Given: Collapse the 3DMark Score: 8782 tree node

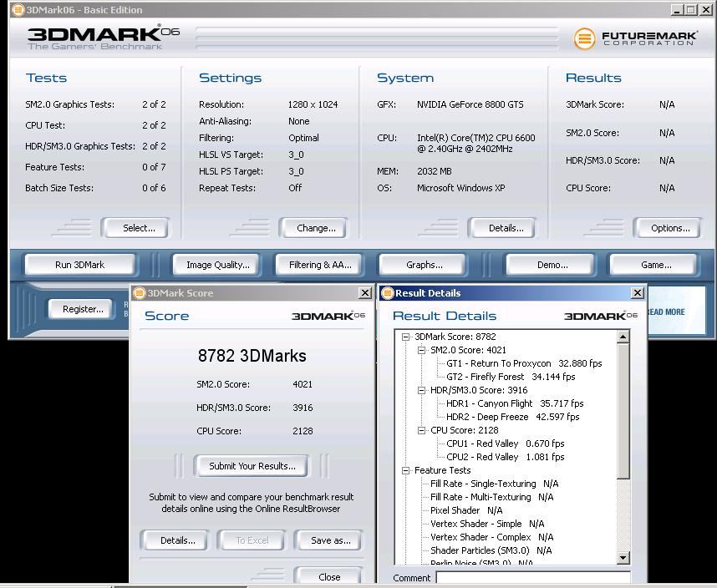Looking at the screenshot, I should [405, 337].
